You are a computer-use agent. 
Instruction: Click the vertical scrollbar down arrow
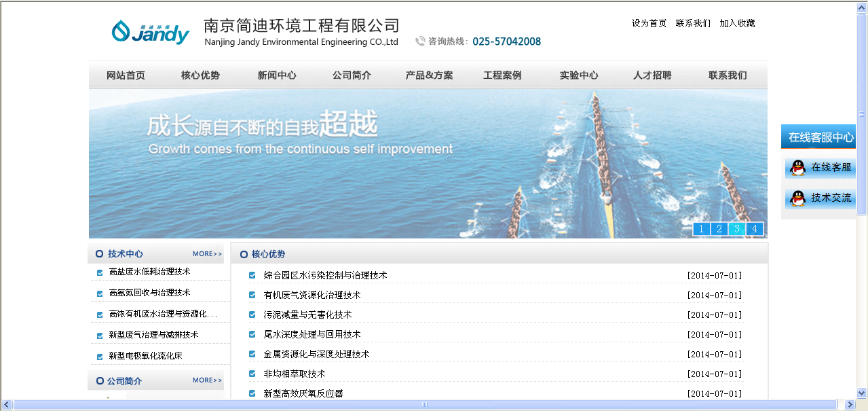(862, 393)
